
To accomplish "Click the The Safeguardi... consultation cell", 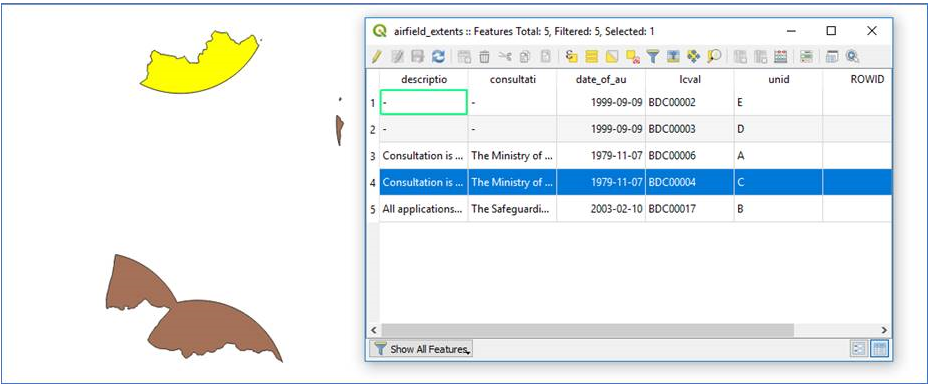I will [x=512, y=209].
